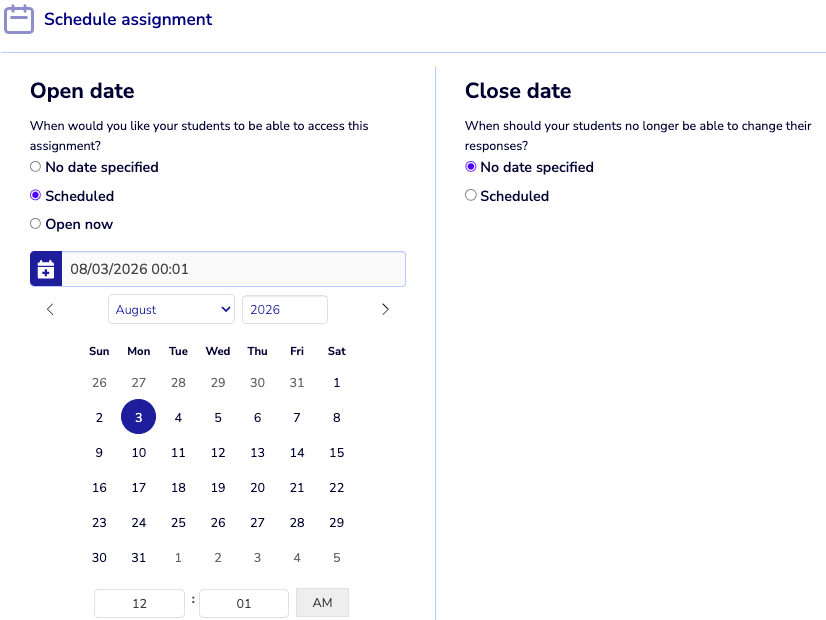Pick August 24
The image size is (826, 620).
[139, 523]
